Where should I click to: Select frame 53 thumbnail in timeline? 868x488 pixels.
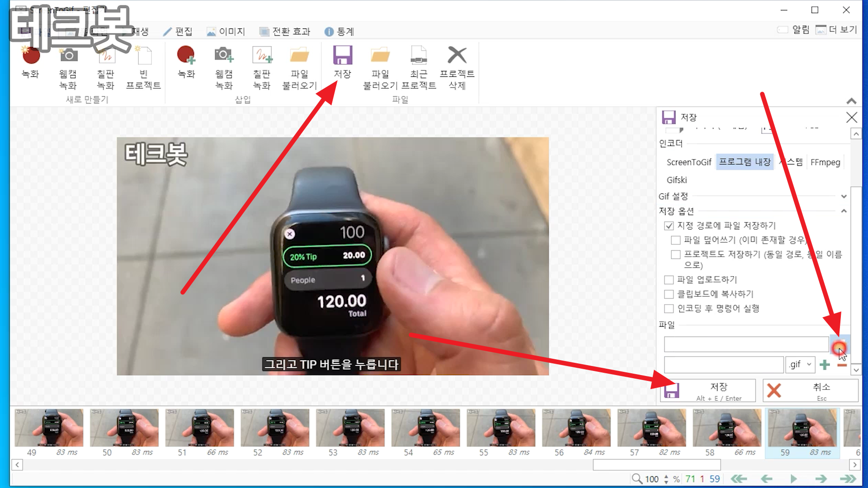350,428
